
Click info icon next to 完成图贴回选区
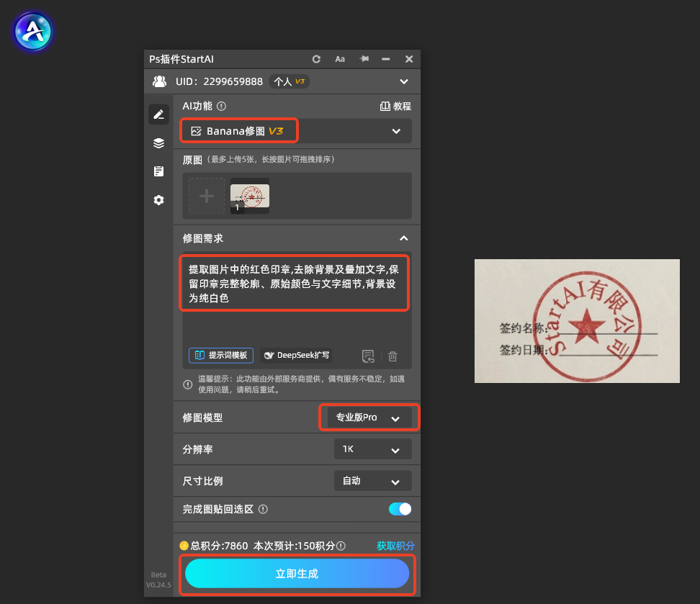click(264, 510)
